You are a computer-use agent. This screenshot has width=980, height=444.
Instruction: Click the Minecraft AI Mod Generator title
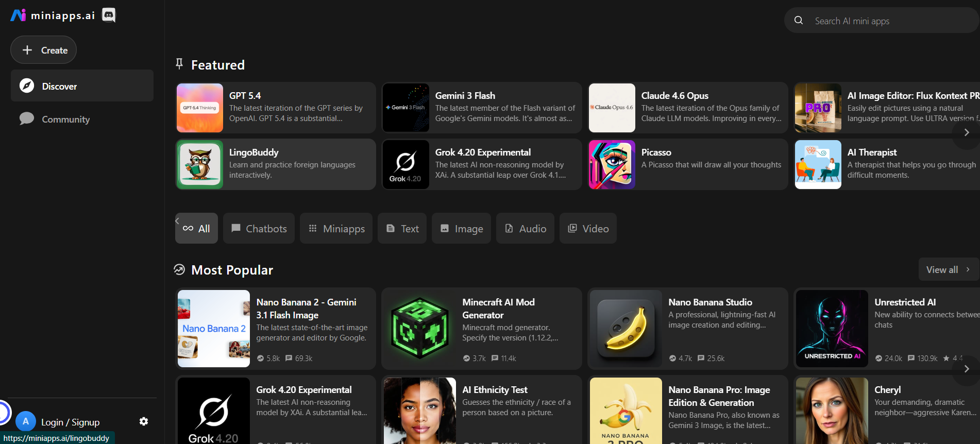(x=498, y=309)
